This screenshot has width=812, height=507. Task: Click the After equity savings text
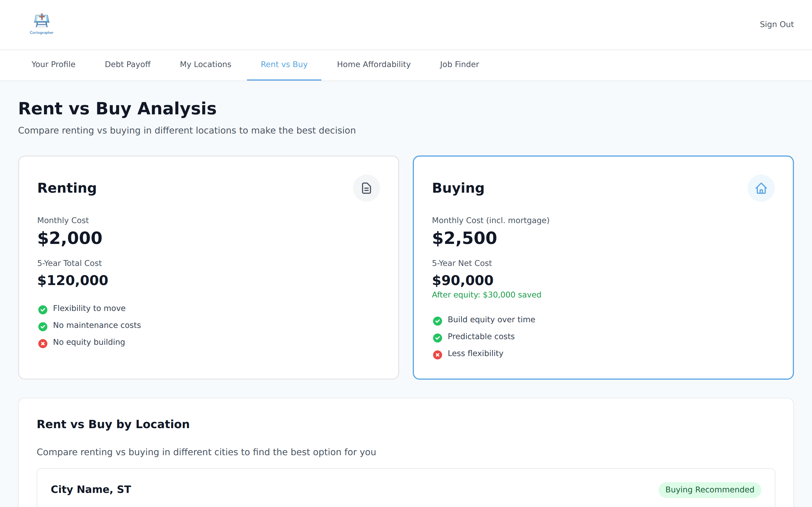(x=486, y=295)
